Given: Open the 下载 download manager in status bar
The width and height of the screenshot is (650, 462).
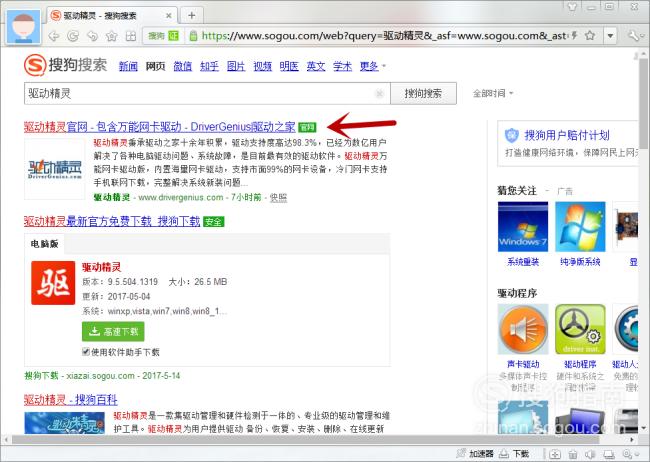Looking at the screenshot, I should pos(514,454).
